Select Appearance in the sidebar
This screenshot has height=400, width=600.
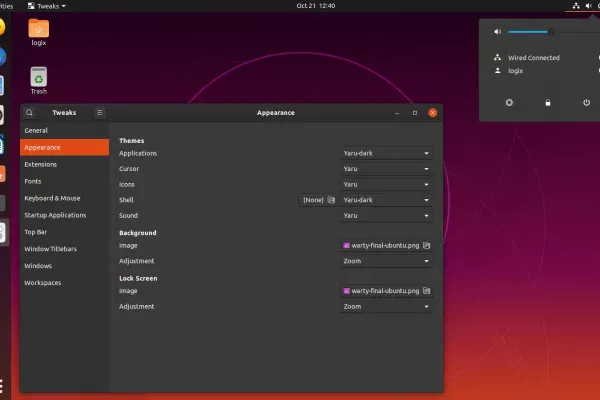tap(64, 147)
